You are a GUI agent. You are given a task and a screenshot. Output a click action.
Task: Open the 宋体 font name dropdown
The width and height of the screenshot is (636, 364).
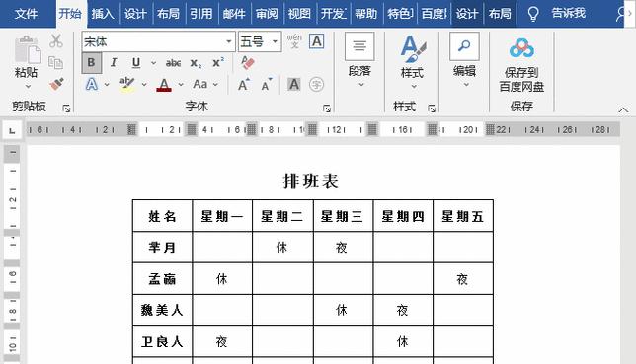pos(229,41)
